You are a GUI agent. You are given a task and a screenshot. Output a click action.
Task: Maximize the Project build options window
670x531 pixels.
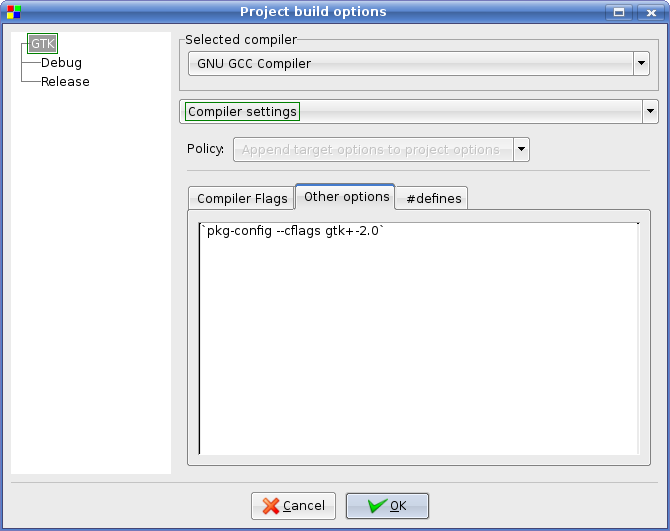click(620, 12)
